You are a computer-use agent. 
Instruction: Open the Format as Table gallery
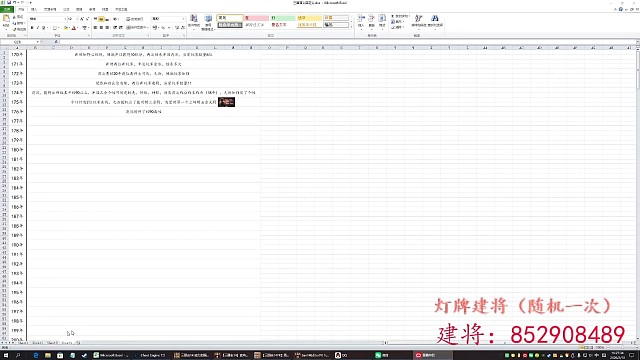click(208, 22)
